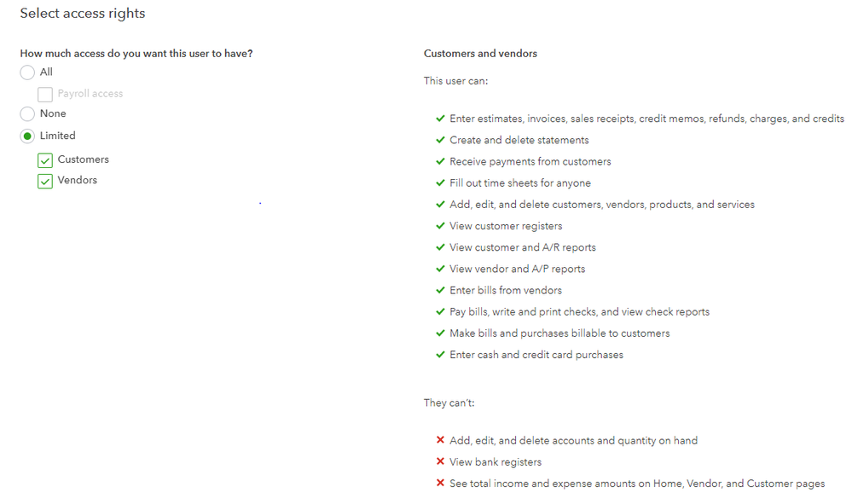
Task: Click the Select access rights title
Action: click(83, 14)
